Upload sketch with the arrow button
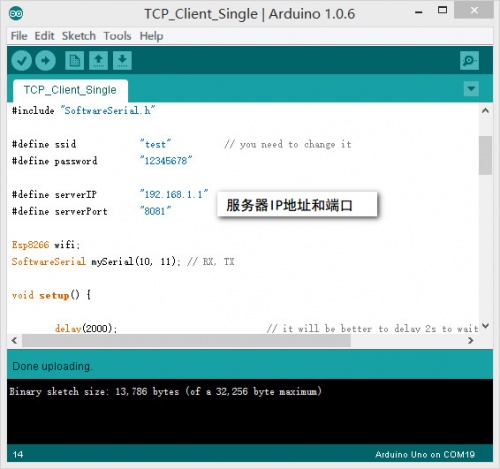 pos(45,61)
